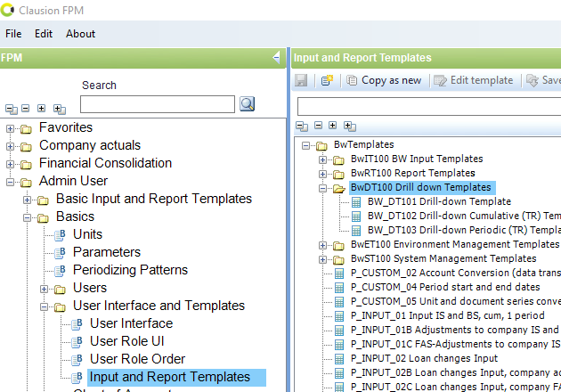Click BW_DT102 Drill-down Cumulative table icon

point(356,216)
